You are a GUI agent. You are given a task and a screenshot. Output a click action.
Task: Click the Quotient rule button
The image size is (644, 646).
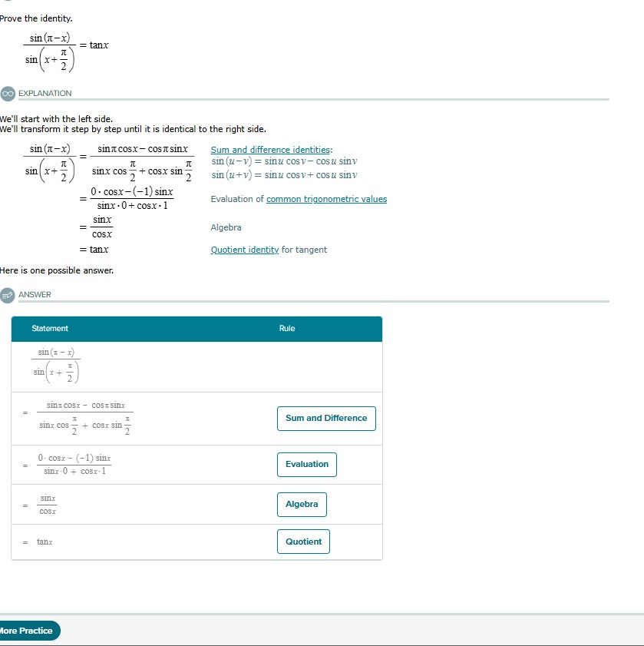coord(303,542)
